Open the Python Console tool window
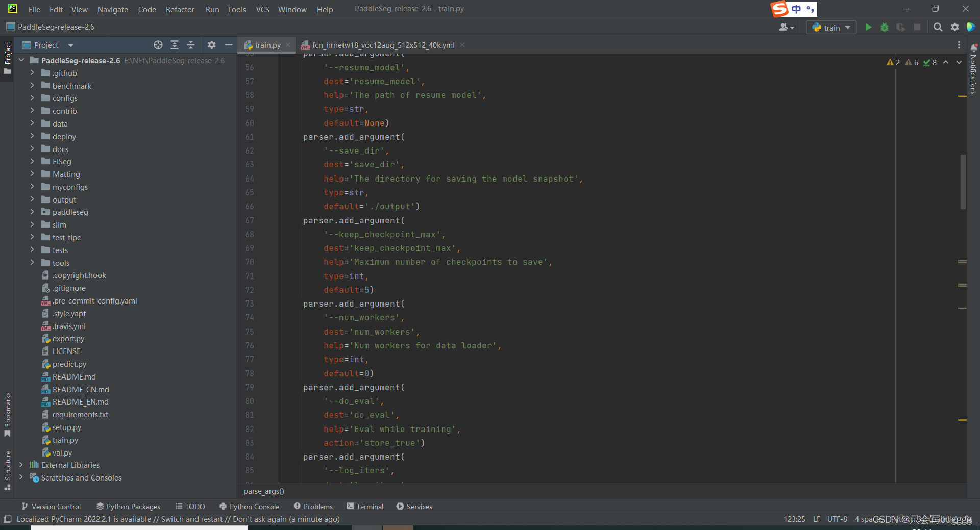980x530 pixels. point(249,507)
